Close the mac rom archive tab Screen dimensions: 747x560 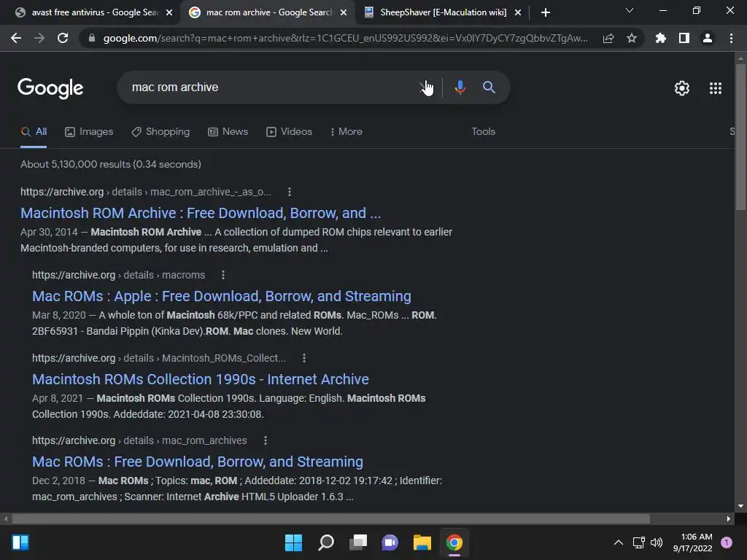click(344, 12)
